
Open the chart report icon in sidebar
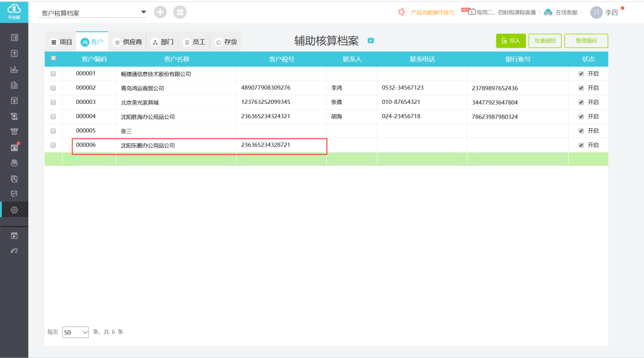pos(14,69)
